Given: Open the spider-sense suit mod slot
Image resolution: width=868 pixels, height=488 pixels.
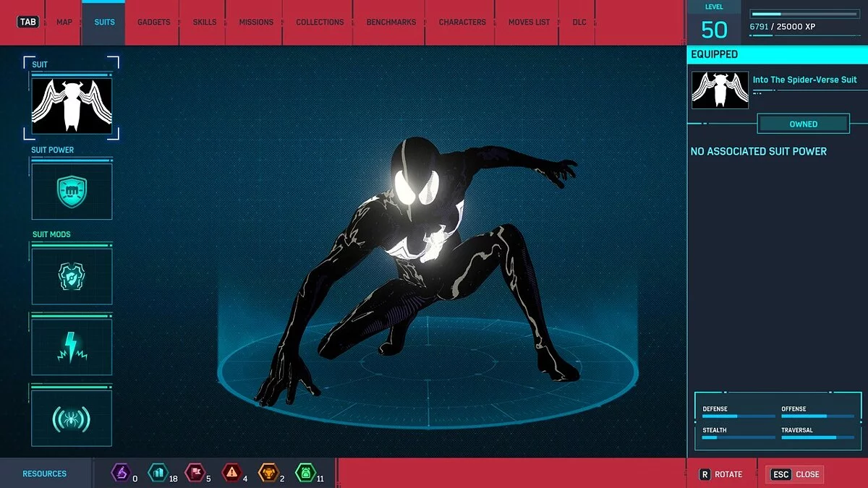Looking at the screenshot, I should pyautogui.click(x=72, y=419).
